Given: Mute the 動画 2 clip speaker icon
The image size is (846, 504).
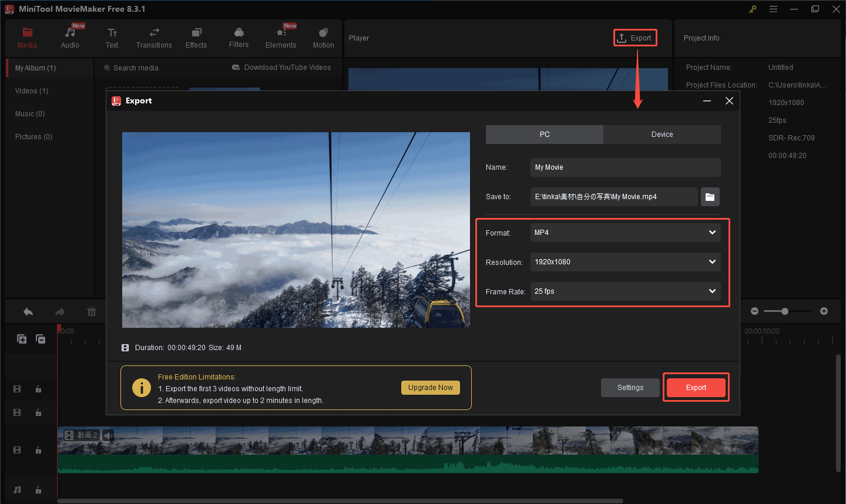Looking at the screenshot, I should (108, 435).
